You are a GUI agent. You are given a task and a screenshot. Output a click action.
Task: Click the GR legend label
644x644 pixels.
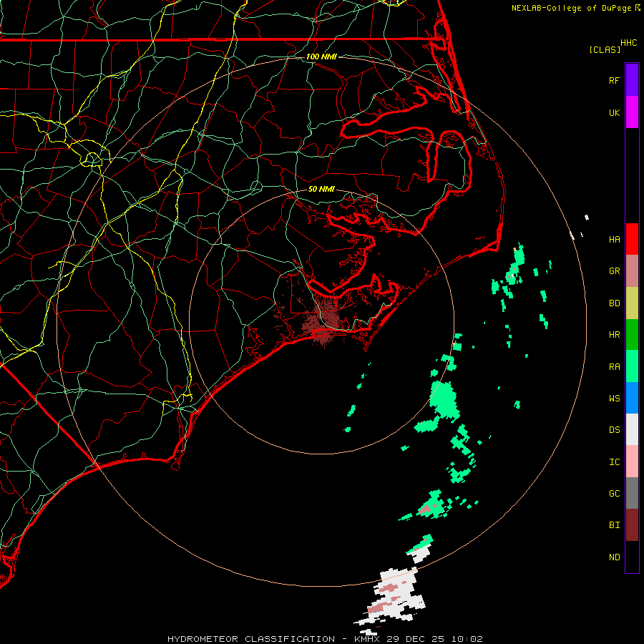coord(614,271)
